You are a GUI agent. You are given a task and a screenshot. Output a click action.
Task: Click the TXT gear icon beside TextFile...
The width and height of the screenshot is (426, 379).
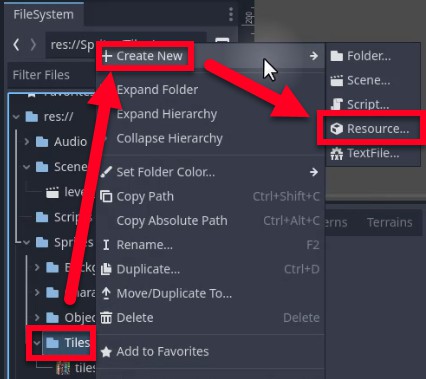click(337, 154)
